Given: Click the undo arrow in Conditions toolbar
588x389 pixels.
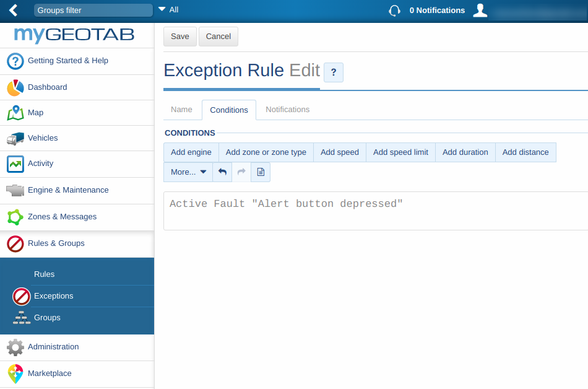Looking at the screenshot, I should coord(222,172).
